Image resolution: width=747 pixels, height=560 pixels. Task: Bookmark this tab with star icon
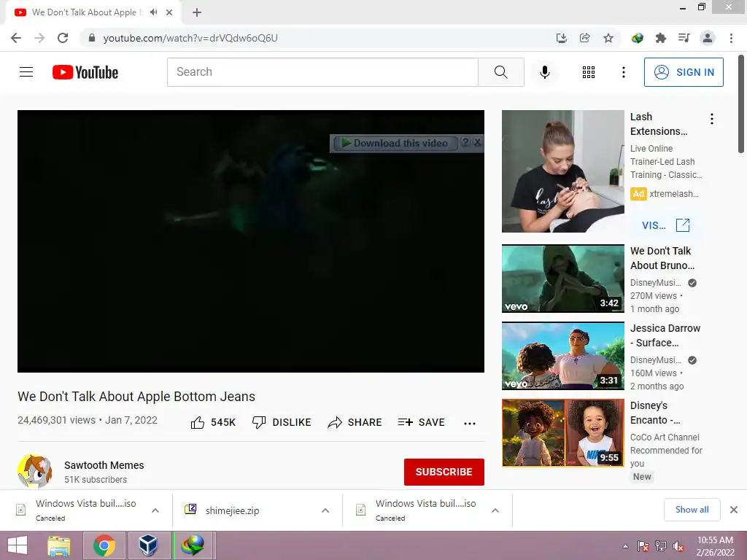point(608,38)
